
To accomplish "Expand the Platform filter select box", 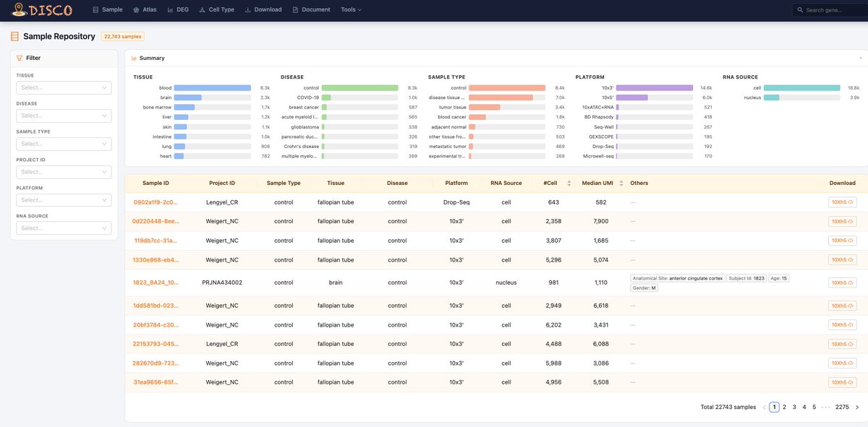I will (64, 200).
